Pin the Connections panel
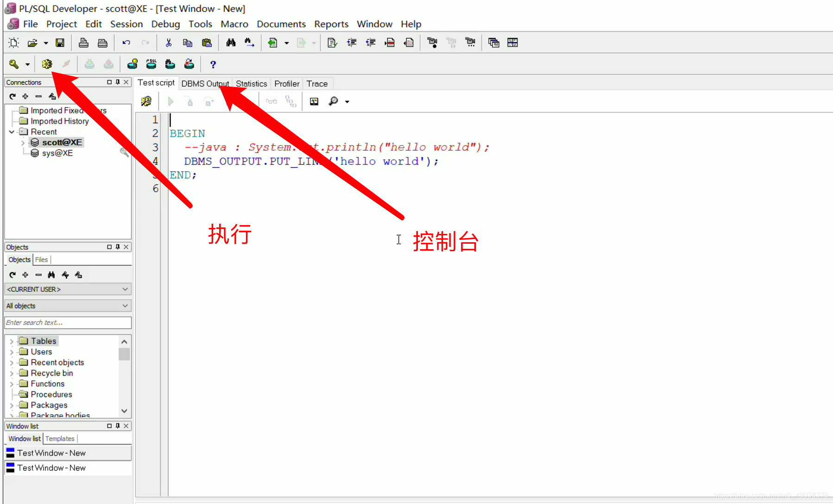The image size is (833, 504). tap(118, 82)
